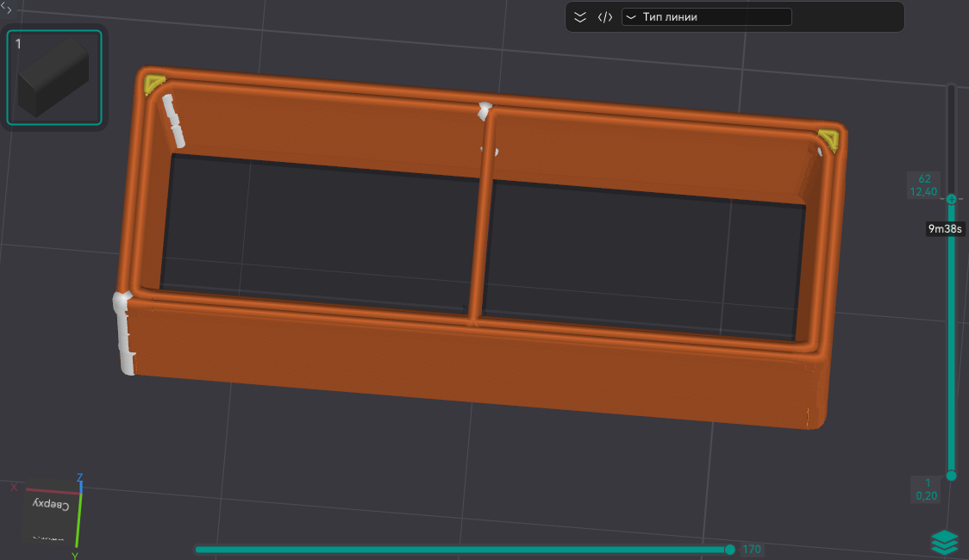Screen dimensions: 969x560
Task: Expand the legend with the double-chevron icon
Action: click(x=580, y=17)
